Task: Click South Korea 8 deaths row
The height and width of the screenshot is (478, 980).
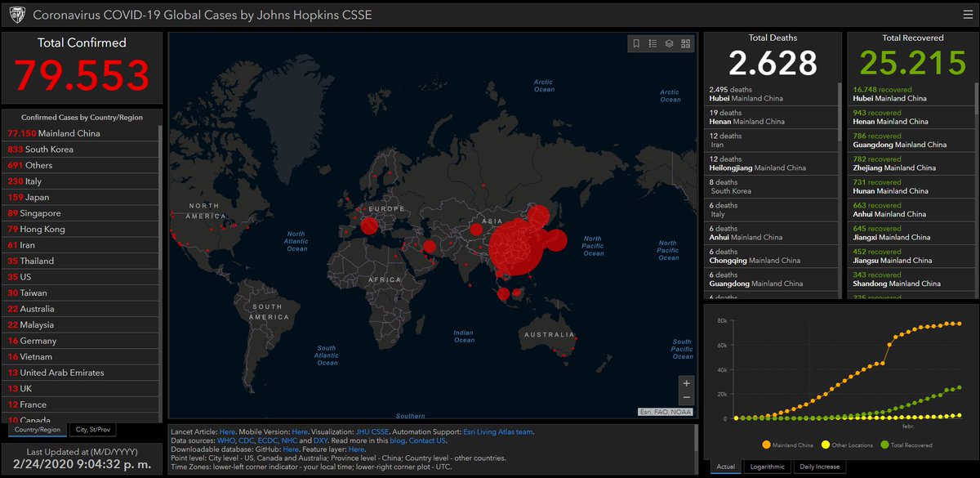Action: (x=771, y=186)
